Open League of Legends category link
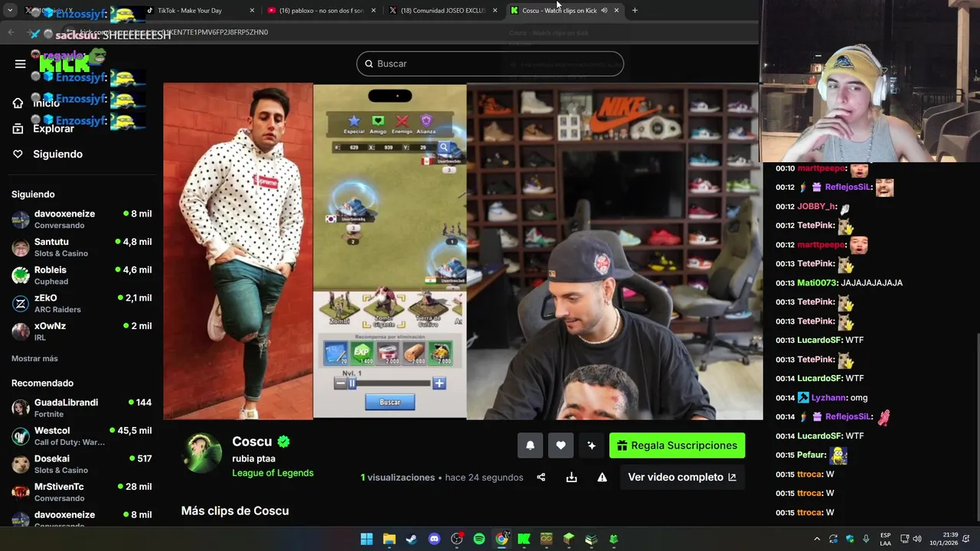 (x=273, y=473)
